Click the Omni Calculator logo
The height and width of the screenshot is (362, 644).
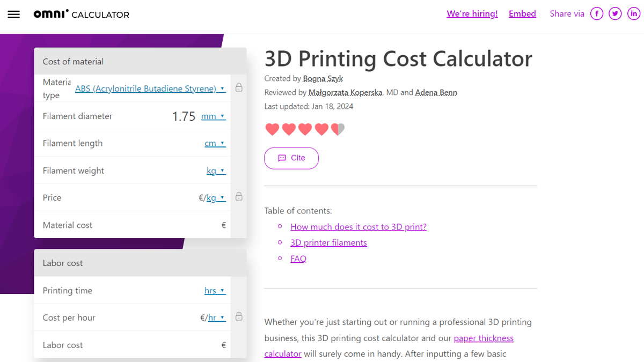coord(80,14)
